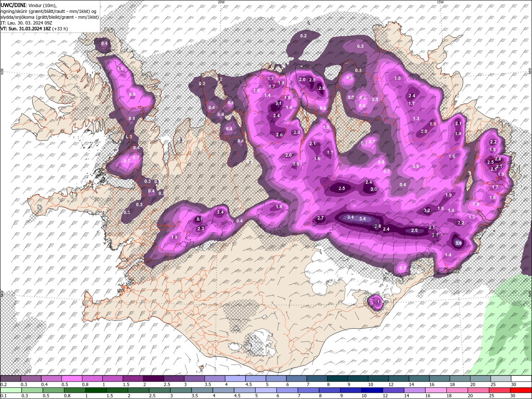532x399 pixels.
Task: Select the dark green 1 swatch in rain scale
Action: point(96,390)
